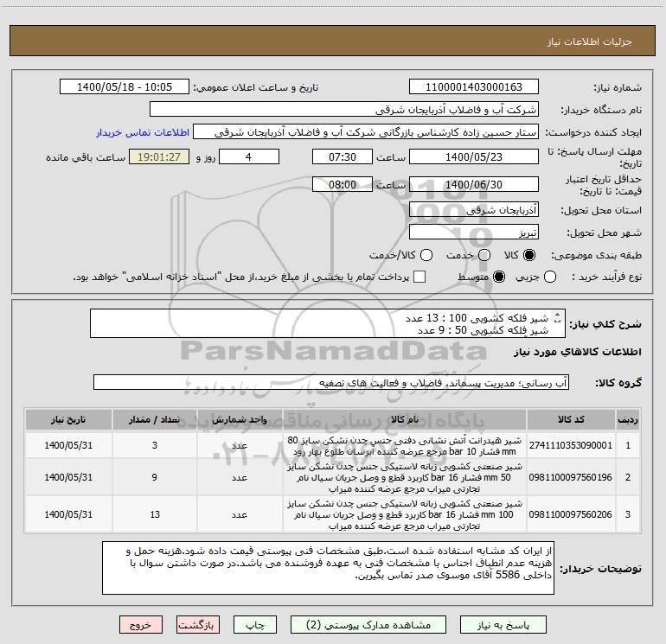Screen dimensions: 666x644
Task: Click the شماره نیاز field 1100001403000163
Action: tap(474, 87)
